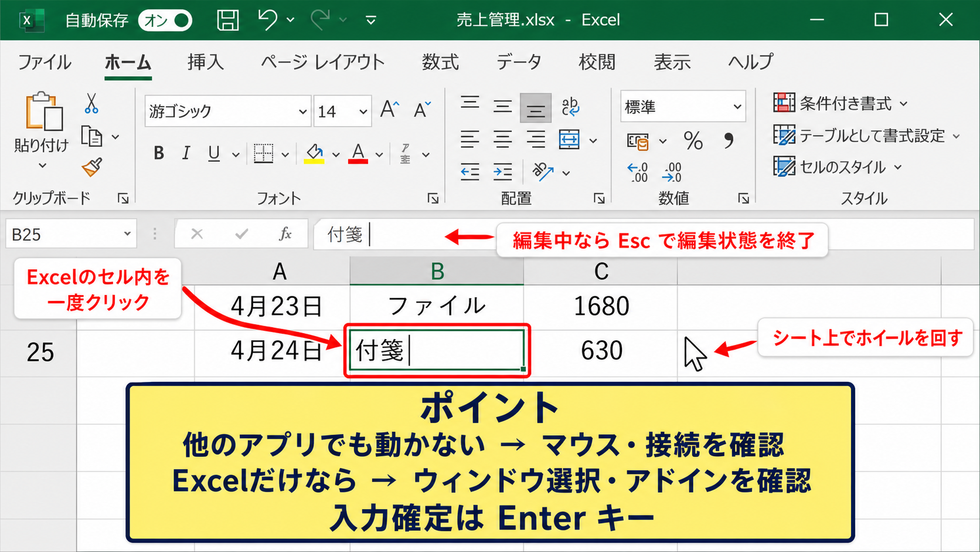The height and width of the screenshot is (552, 980).
Task: Click the B25 name box field
Action: tap(71, 235)
